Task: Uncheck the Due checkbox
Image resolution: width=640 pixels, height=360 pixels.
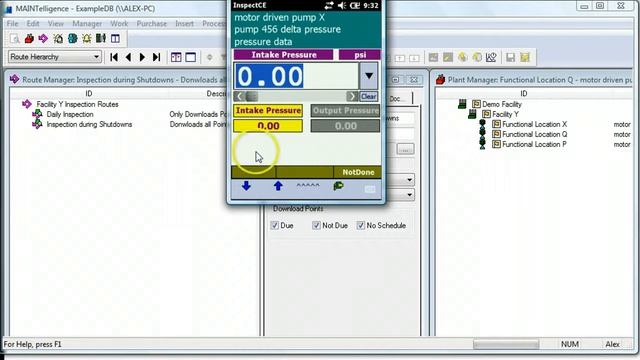Action: (x=275, y=225)
